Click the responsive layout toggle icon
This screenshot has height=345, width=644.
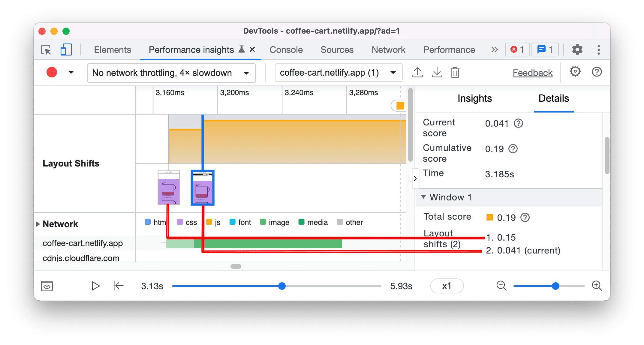tap(66, 50)
